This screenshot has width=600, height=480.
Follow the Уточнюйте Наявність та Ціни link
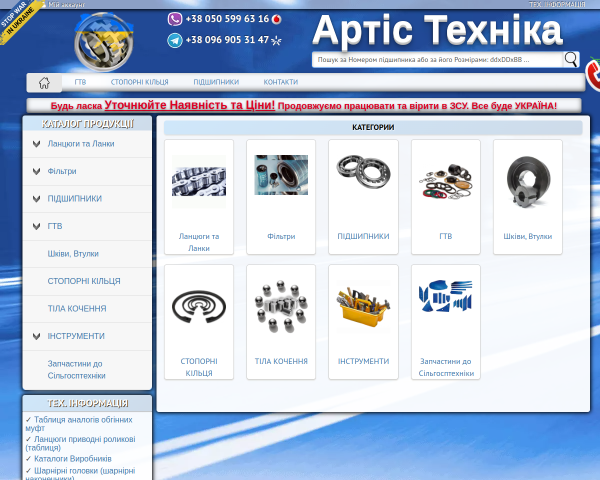coord(189,105)
